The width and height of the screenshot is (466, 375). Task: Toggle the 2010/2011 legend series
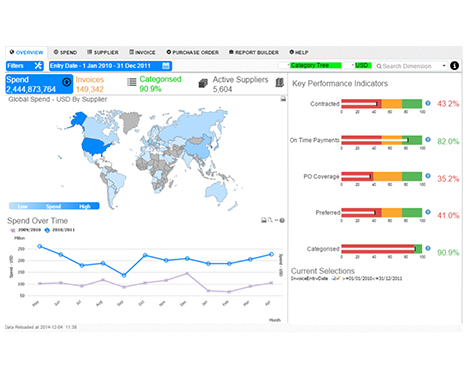point(59,230)
